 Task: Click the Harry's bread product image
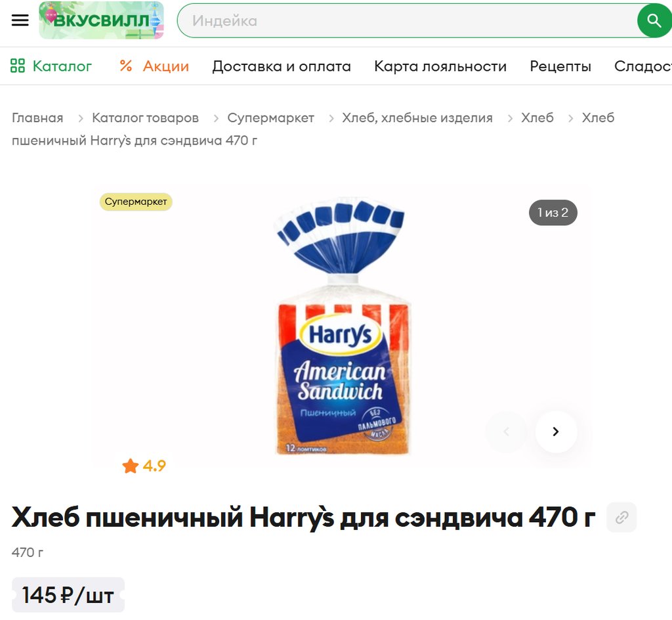coord(342,326)
